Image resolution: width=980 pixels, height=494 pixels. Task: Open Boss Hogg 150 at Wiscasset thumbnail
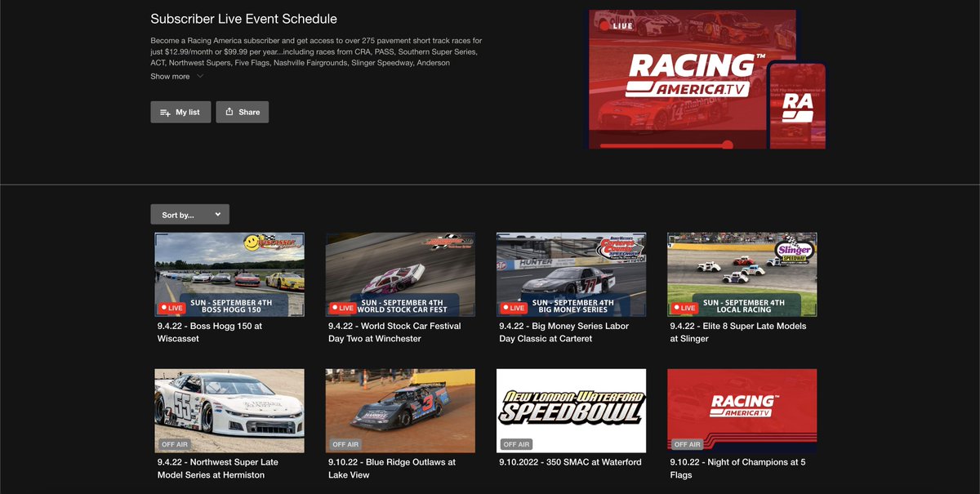[x=229, y=274]
